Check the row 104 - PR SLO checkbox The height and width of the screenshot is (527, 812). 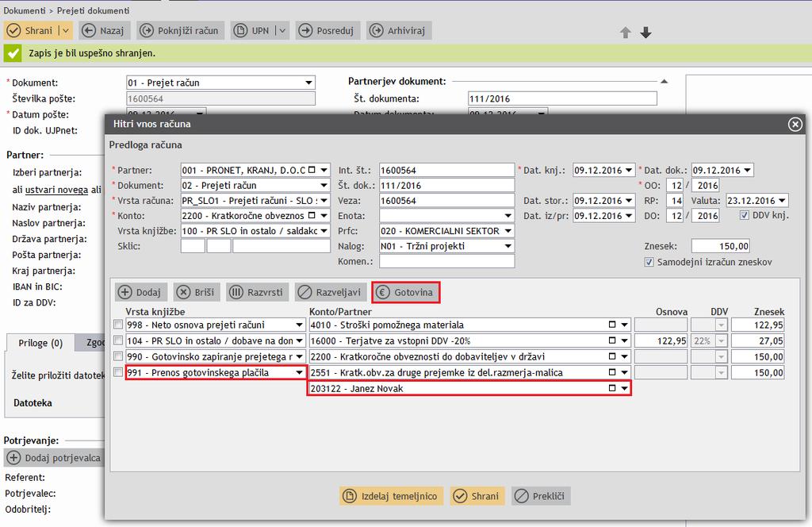(x=118, y=340)
